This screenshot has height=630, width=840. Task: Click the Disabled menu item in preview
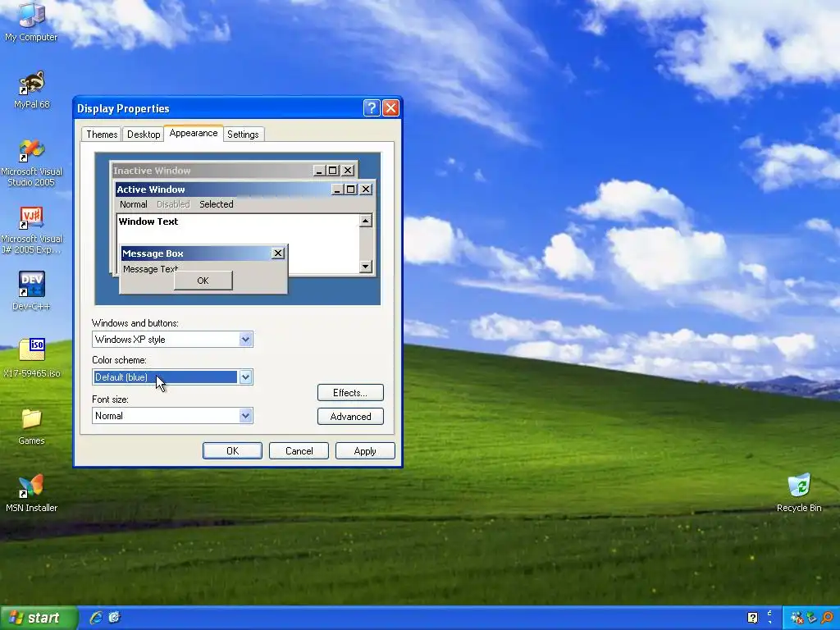pos(173,204)
